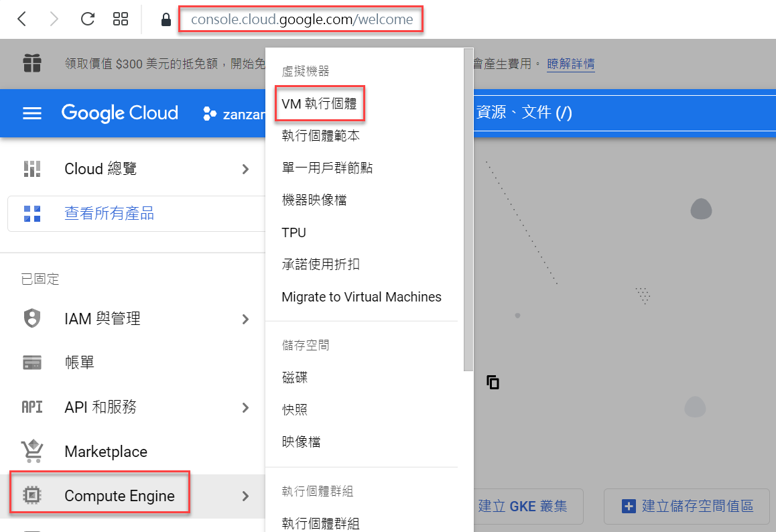Click the Compute Engine chip icon
The width and height of the screenshot is (776, 532).
point(32,495)
